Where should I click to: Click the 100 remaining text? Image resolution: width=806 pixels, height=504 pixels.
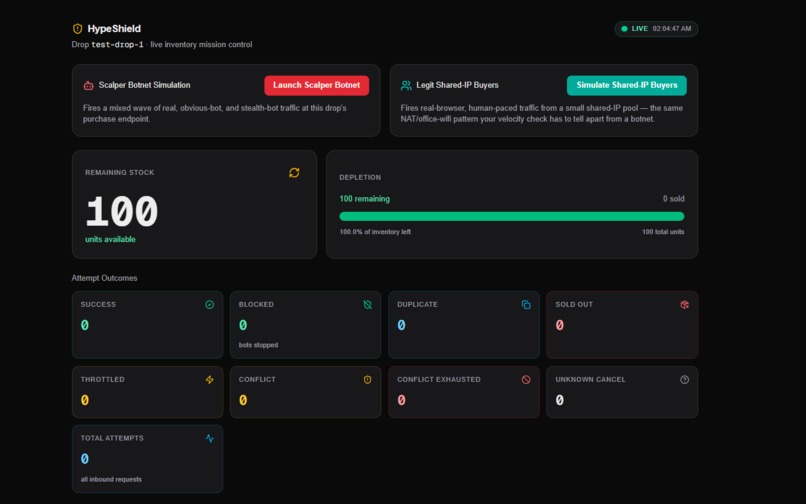click(x=364, y=199)
